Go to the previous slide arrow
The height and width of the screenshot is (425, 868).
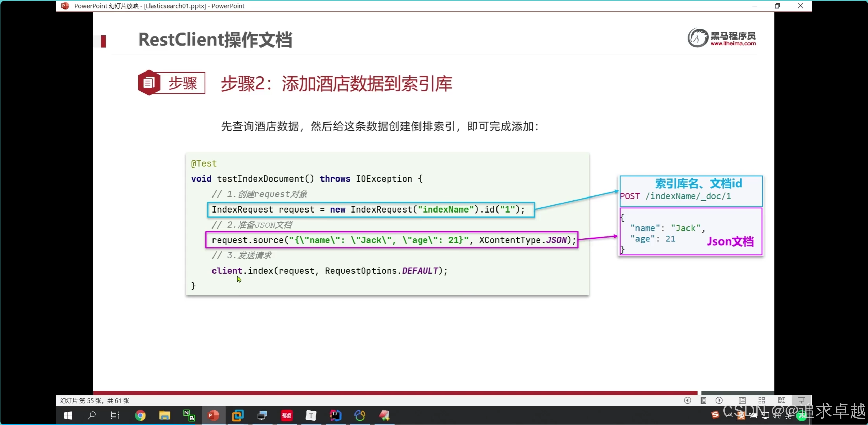(687, 400)
